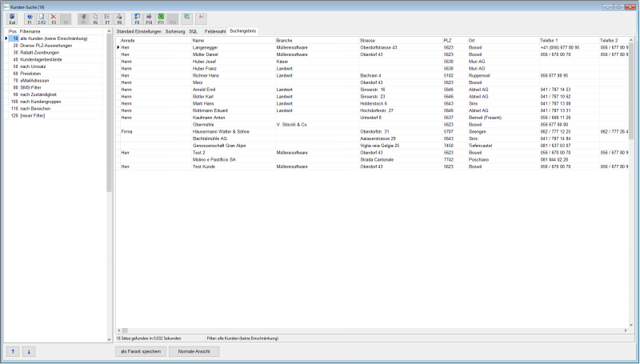
Task: Select customer row 'Genossenschaft Gran Alpin'
Action: coord(372,146)
